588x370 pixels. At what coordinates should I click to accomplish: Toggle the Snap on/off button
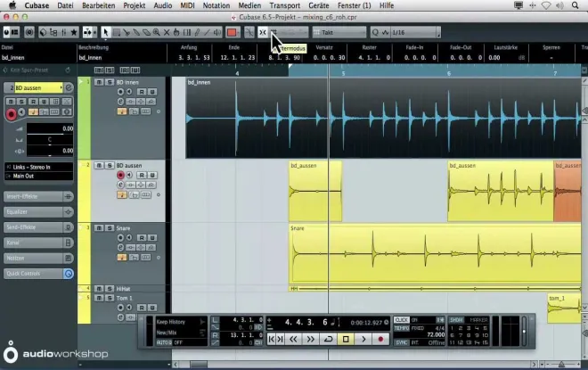[263, 33]
